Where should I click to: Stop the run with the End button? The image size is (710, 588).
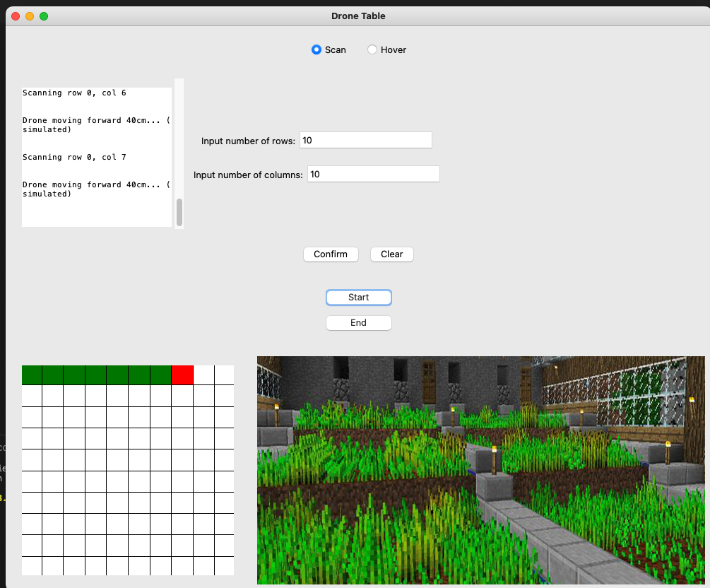point(359,323)
